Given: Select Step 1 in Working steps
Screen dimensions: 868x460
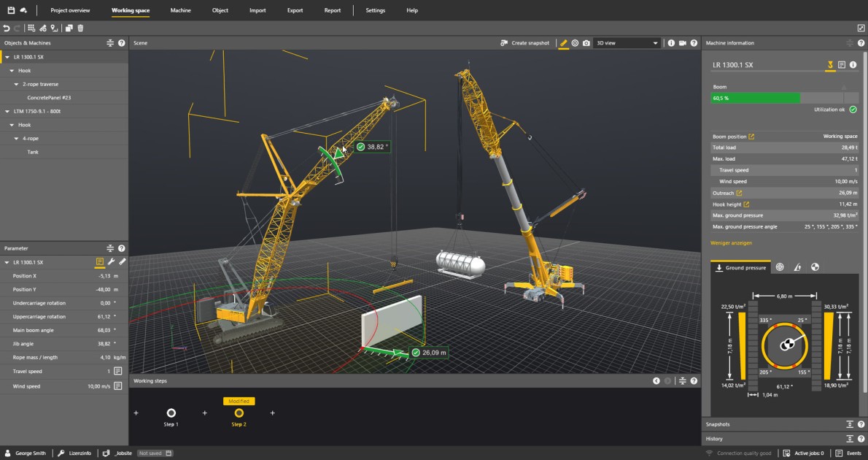Looking at the screenshot, I should pyautogui.click(x=171, y=413).
